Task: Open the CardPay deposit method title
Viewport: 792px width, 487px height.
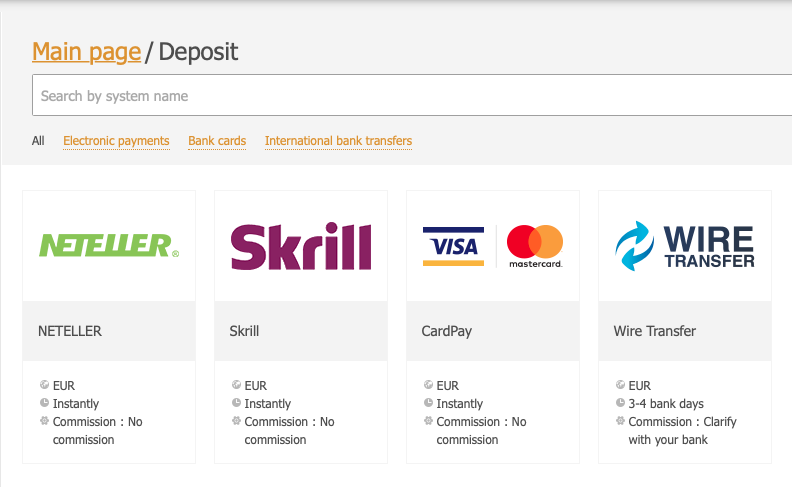Action: pyautogui.click(x=447, y=331)
